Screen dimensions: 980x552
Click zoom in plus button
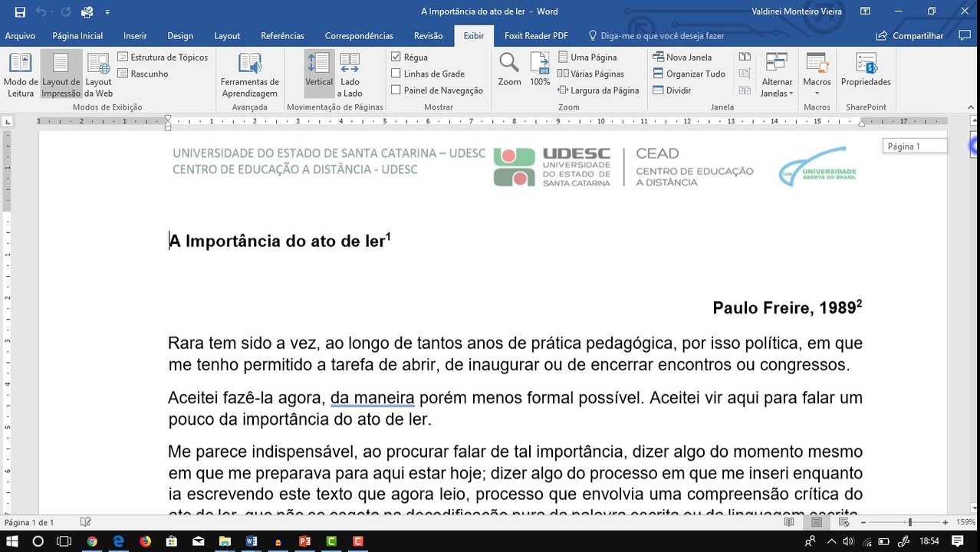click(945, 522)
